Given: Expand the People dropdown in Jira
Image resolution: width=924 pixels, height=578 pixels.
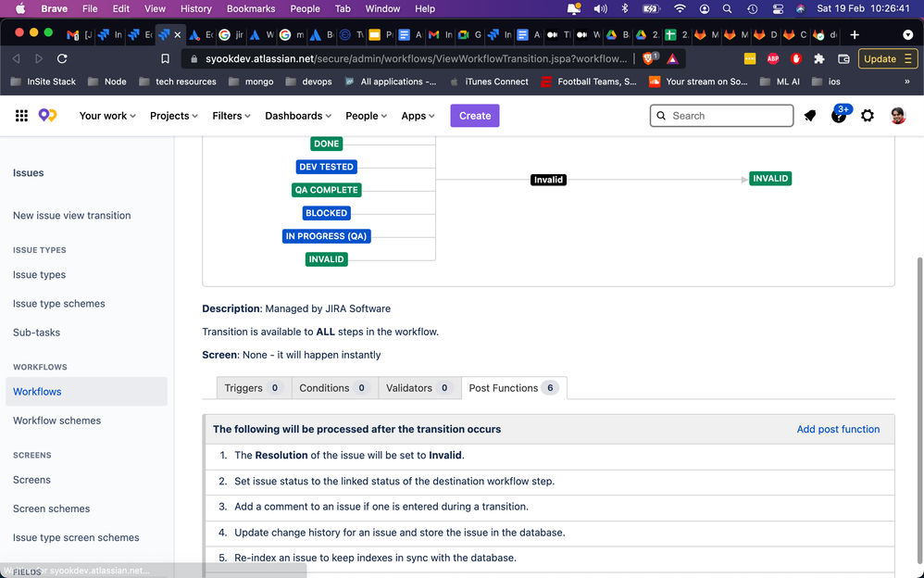Looking at the screenshot, I should pos(366,116).
